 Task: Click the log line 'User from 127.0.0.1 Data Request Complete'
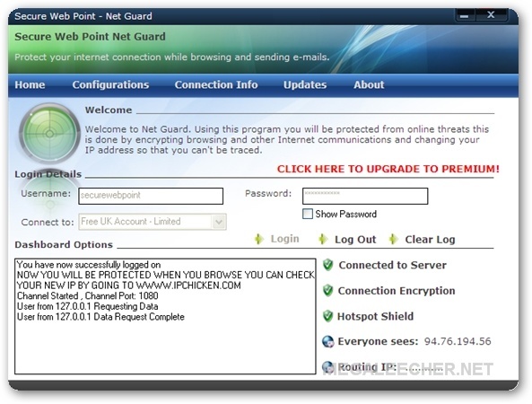point(100,317)
